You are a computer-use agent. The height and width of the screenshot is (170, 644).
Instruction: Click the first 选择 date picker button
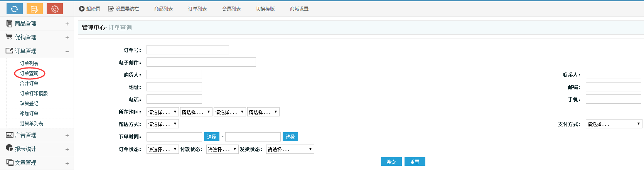211,137
